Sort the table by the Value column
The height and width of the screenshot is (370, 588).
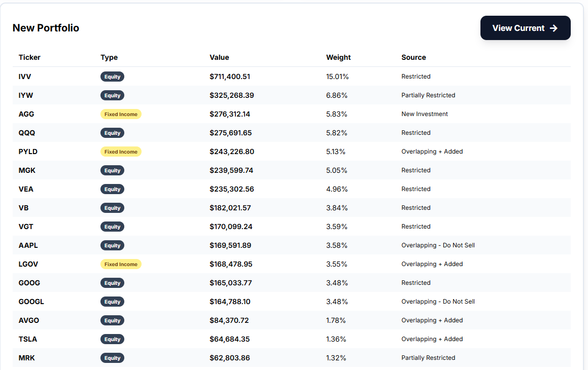point(219,57)
